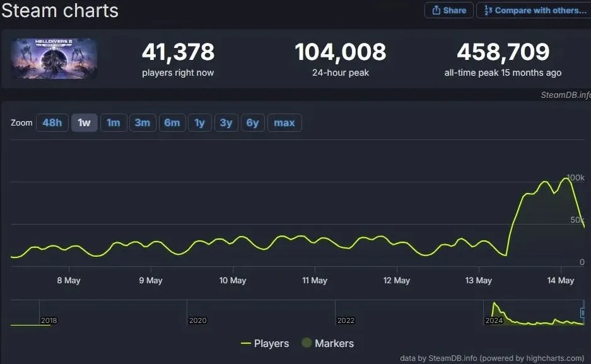Select the 48h zoom range
Viewport: 591px width, 364px height.
(52, 123)
